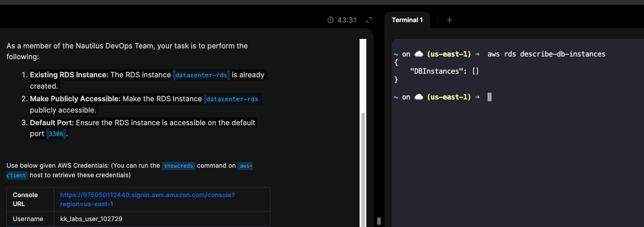The height and width of the screenshot is (227, 644).
Task: Grab the vertical panel divider handle
Action: coord(379,221)
